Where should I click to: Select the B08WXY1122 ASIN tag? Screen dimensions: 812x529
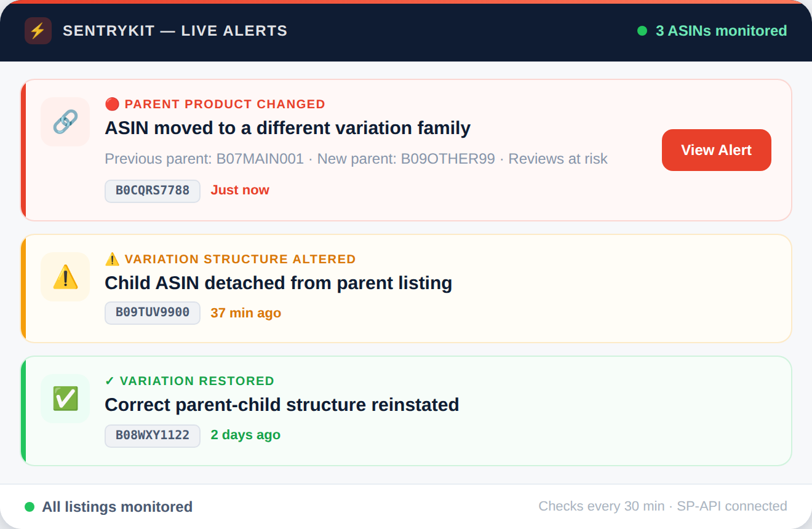(x=153, y=435)
